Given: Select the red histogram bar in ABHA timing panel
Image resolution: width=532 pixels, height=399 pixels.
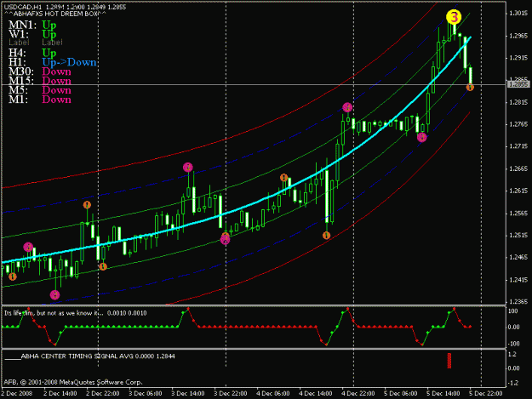Looking at the screenshot, I should coord(449,361).
